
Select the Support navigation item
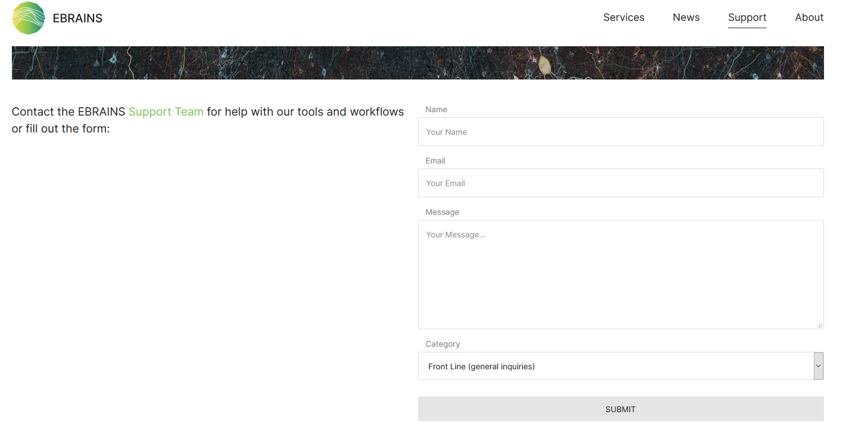747,17
